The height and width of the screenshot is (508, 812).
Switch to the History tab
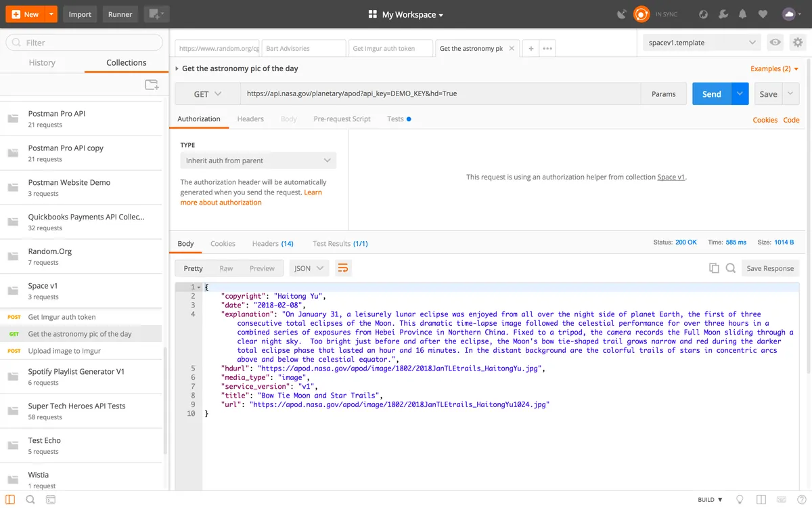click(42, 62)
